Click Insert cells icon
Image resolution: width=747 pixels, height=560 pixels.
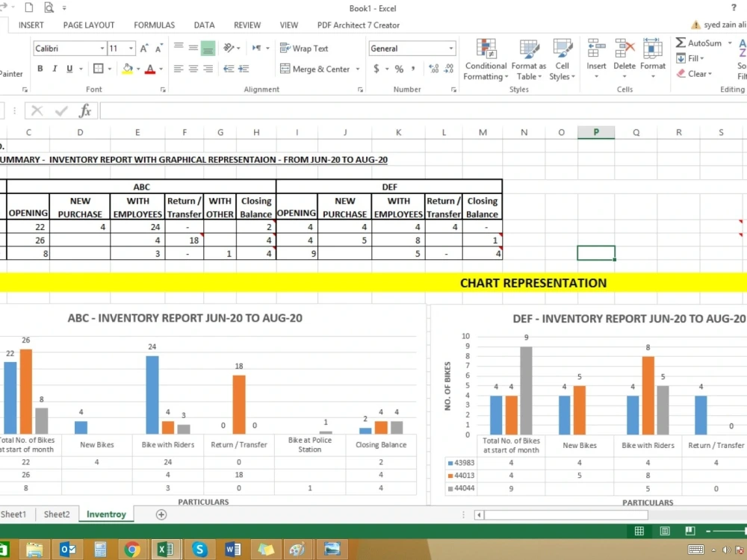pos(596,49)
